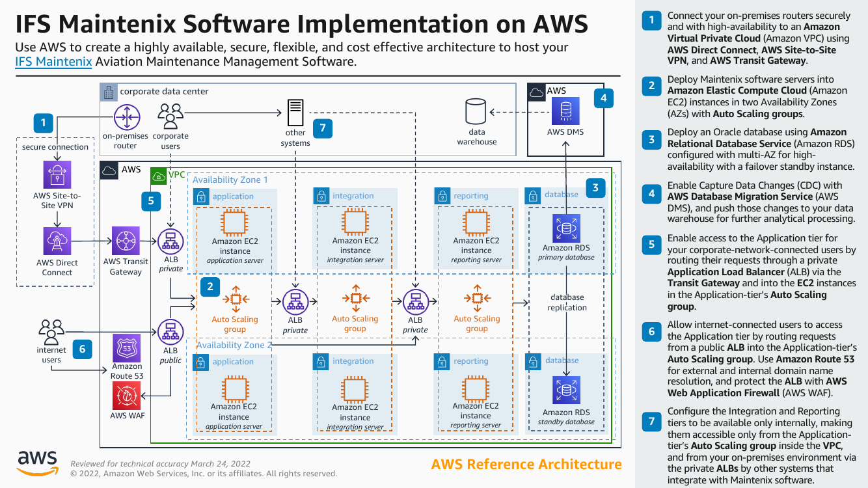Click AWS cloud icon left of the VPC label
The image size is (868, 488).
coord(109,170)
